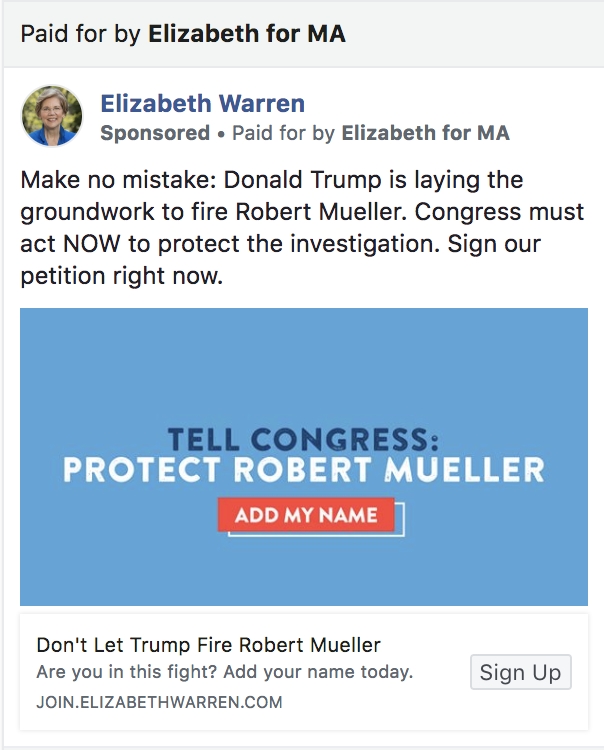Screen dimensions: 604x750
Task: Click 'Donald Trump' in the post text
Action: tap(302, 180)
